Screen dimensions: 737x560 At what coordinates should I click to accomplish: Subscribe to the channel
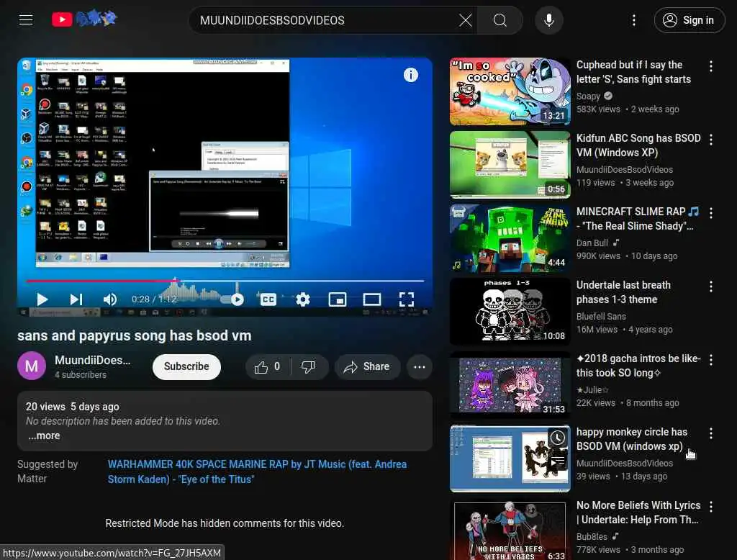tap(186, 367)
